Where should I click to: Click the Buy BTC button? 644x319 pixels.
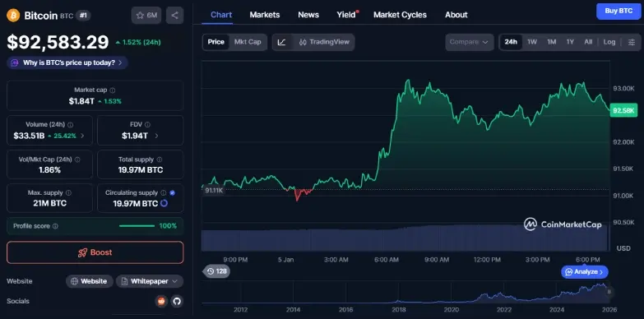[619, 11]
